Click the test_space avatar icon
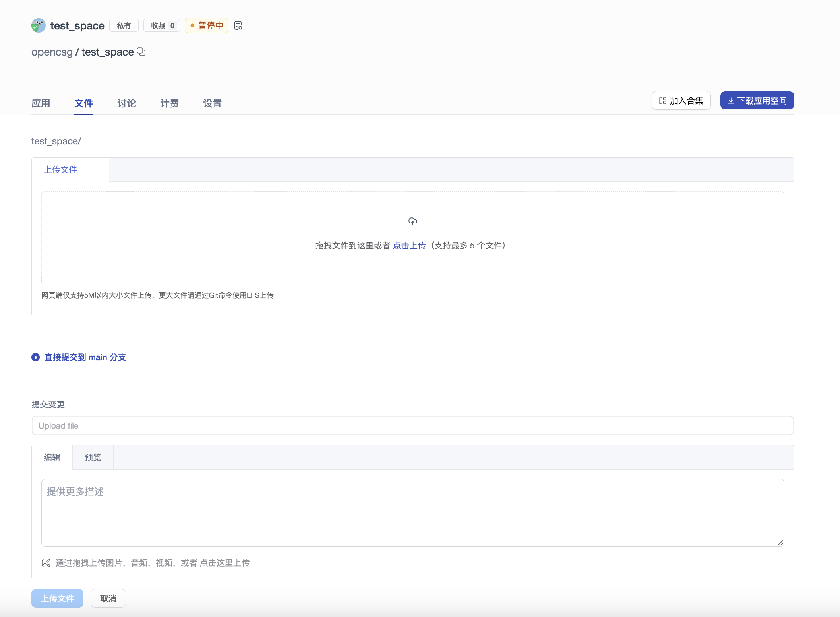This screenshot has height=617, width=840. point(38,25)
